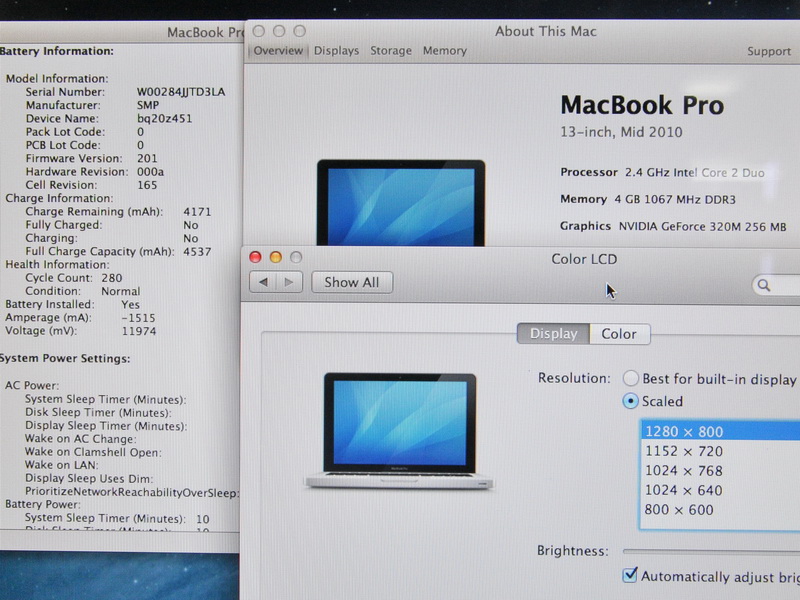Click the Battery Information heading
Image resolution: width=800 pixels, height=600 pixels.
click(56, 51)
